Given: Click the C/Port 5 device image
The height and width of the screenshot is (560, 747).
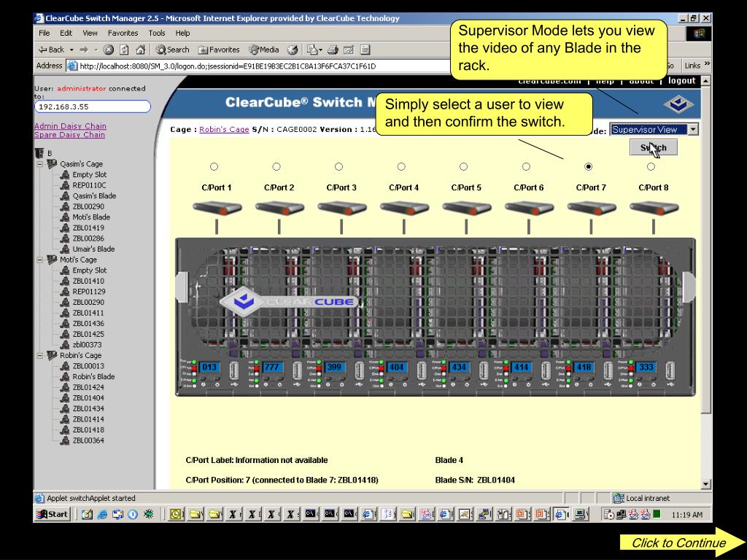Looking at the screenshot, I should coord(466,208).
